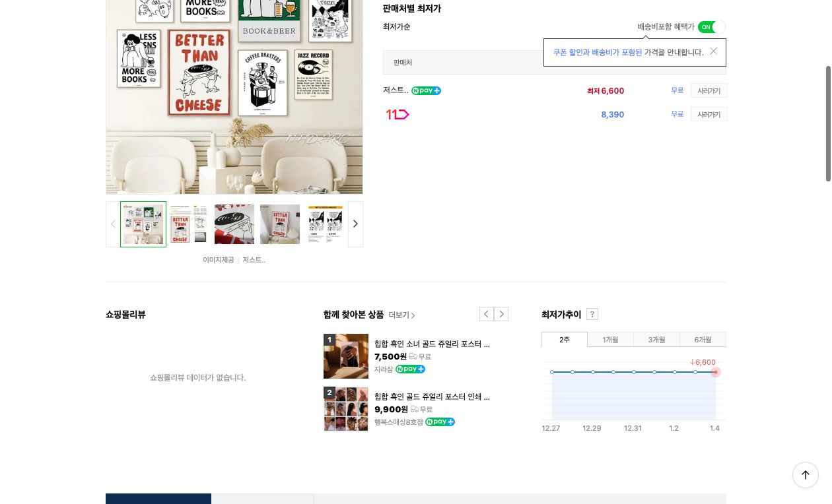Click the previous arrow of 함께 찾아본 상품
Image resolution: width=832 pixels, height=504 pixels.
coord(487,314)
